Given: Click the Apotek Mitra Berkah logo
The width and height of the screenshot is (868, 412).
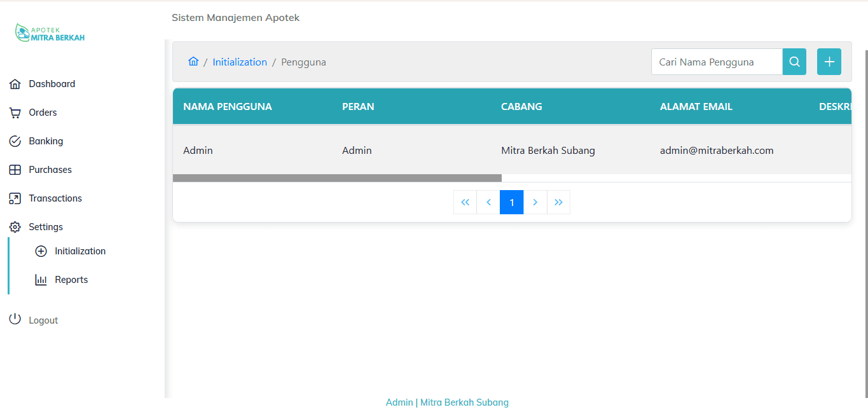Looking at the screenshot, I should click(x=50, y=33).
